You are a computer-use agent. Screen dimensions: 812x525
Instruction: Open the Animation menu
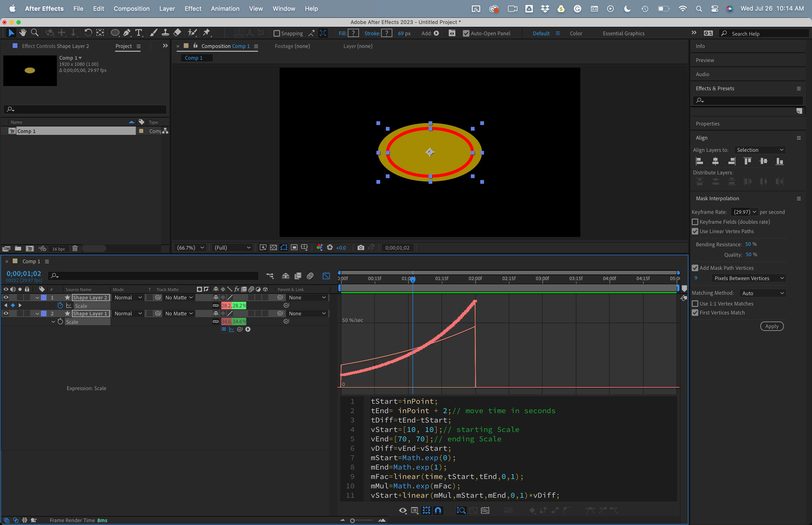pyautogui.click(x=225, y=8)
